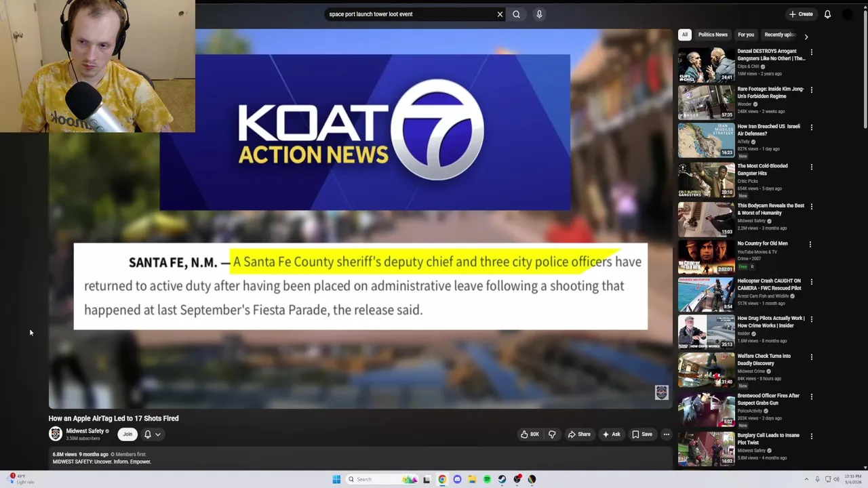Open How Iran Breached Defenses thumbnail
Viewport: 868px width, 488px height.
click(706, 140)
